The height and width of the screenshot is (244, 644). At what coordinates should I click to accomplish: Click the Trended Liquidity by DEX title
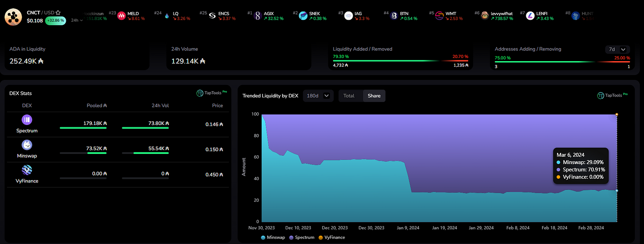pos(270,96)
